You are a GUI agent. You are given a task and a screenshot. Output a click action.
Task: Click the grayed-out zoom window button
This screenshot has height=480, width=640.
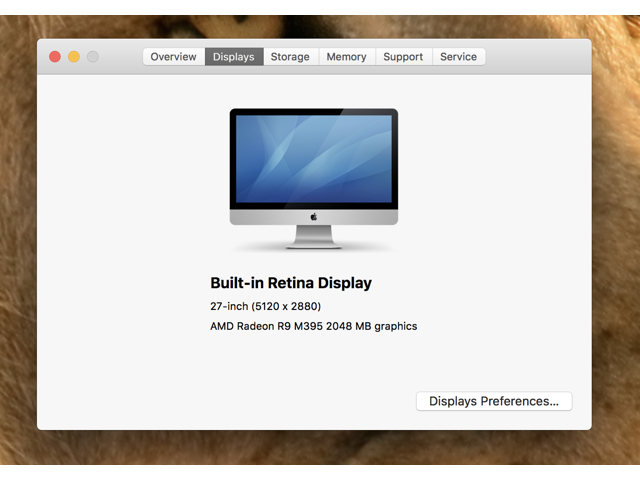pos(93,57)
